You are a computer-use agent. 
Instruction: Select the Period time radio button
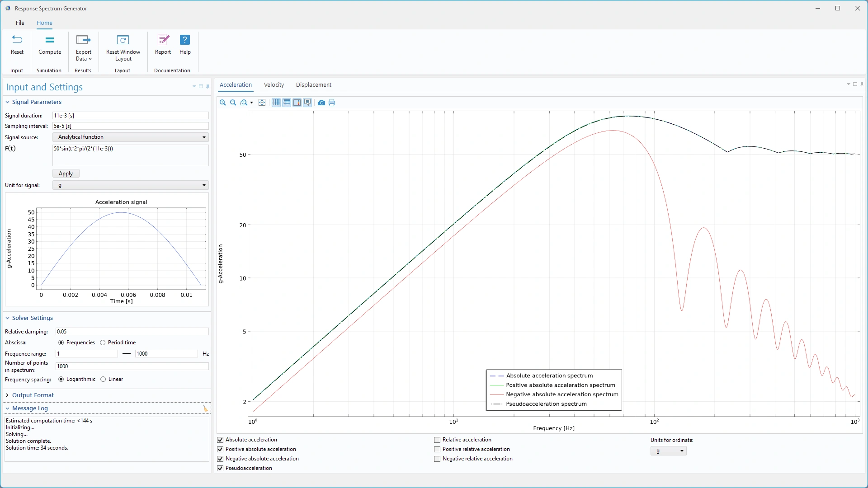pyautogui.click(x=103, y=343)
